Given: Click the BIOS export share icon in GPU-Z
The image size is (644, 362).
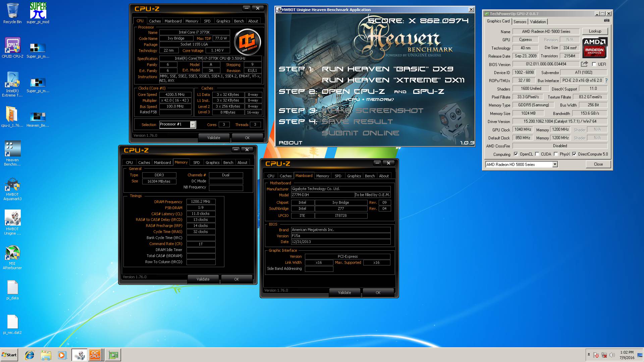Looking at the screenshot, I should tap(584, 64).
